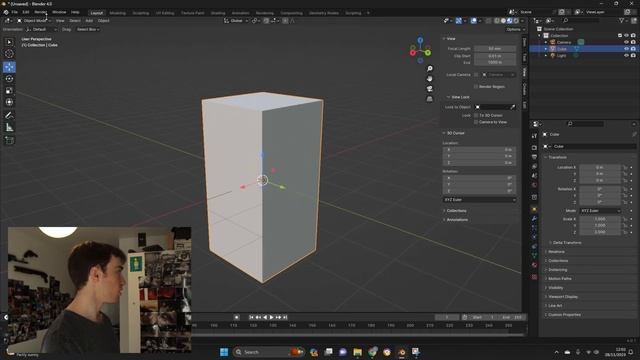The image size is (640, 360).
Task: Jump to the timeline end button
Action: tap(285, 317)
